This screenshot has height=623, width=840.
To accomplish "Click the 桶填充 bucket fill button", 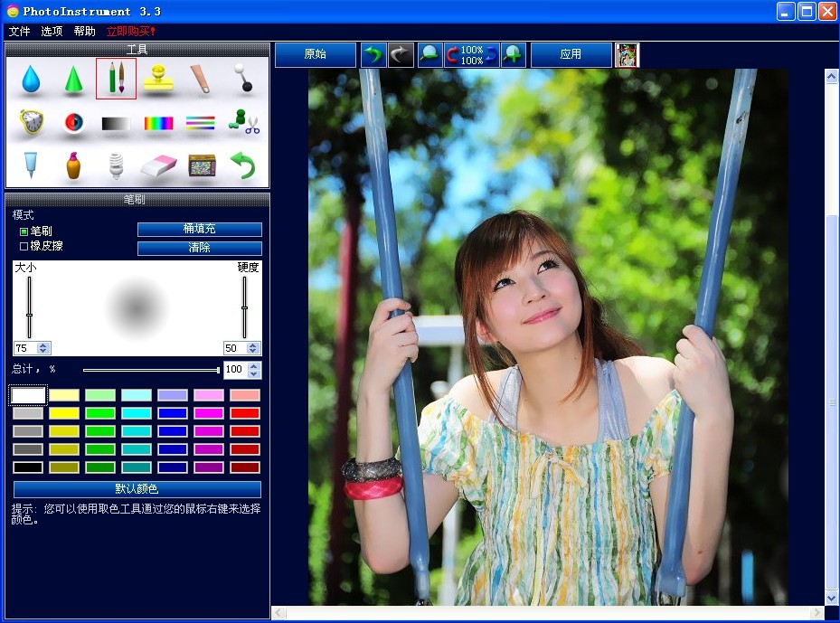I will [199, 230].
